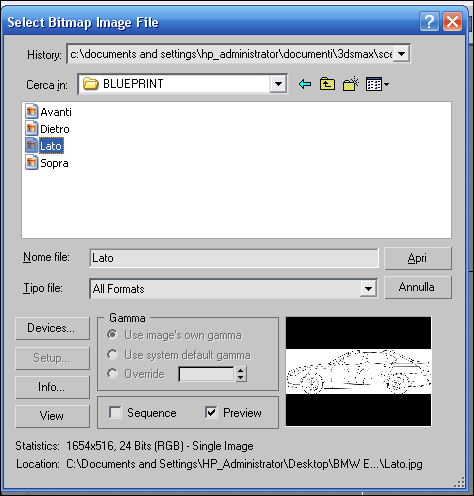Click the Nome file text field

[x=234, y=258]
